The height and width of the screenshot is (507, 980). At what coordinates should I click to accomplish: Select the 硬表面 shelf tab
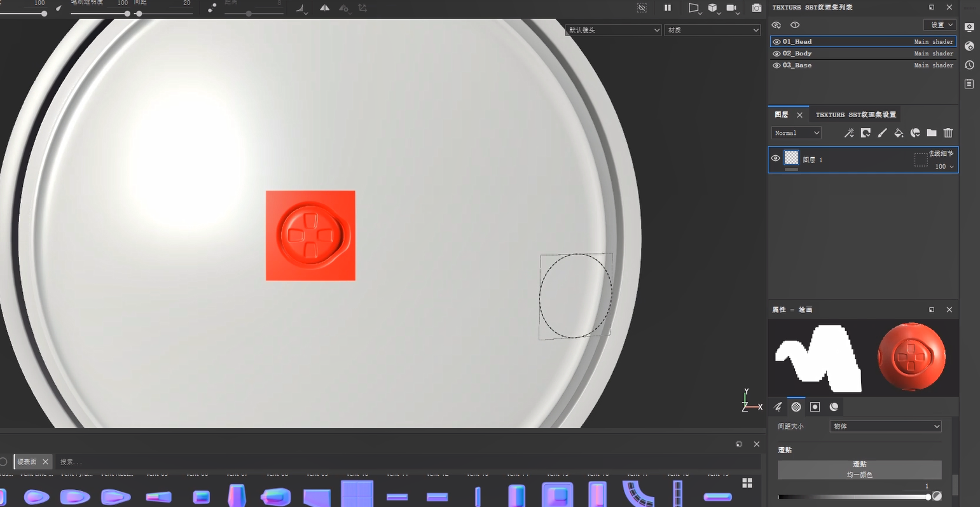(x=27, y=461)
